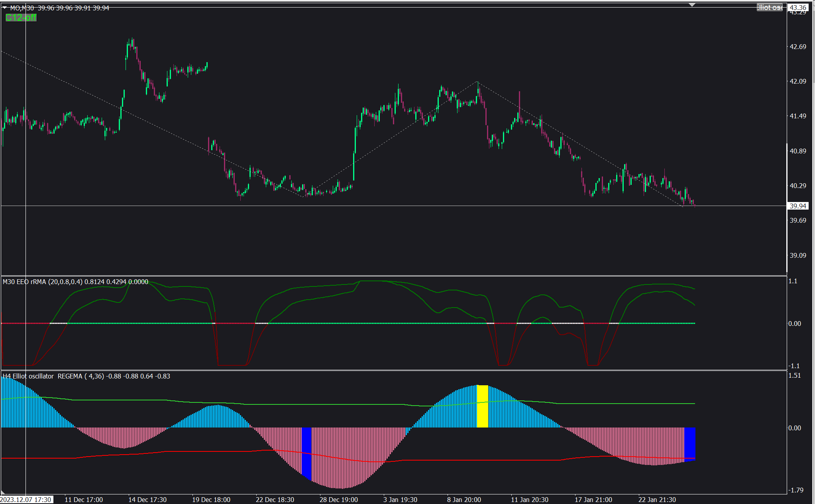Click the 2023.12.07 17:30 crosshair date label
This screenshot has height=504, width=815.
26,500
